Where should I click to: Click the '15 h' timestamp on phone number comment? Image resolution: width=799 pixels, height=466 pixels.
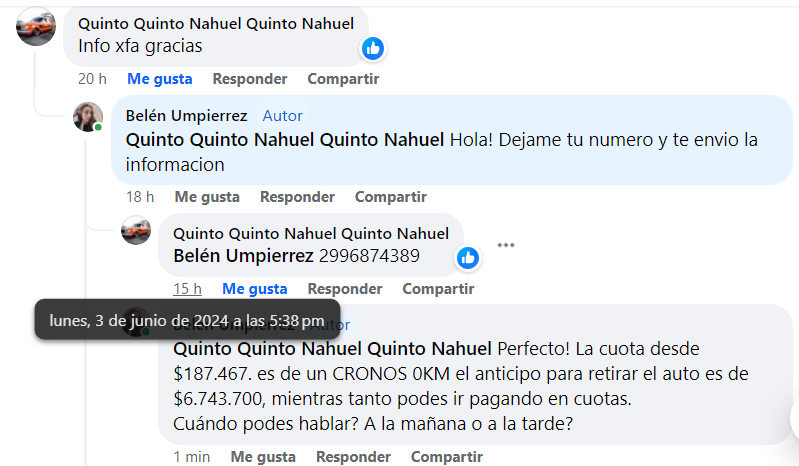click(x=187, y=289)
